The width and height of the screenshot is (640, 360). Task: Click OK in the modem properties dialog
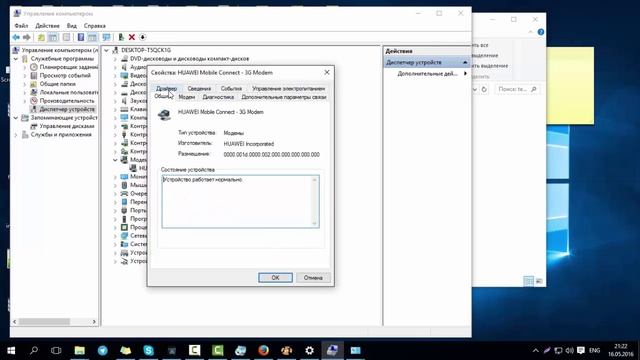(x=275, y=278)
